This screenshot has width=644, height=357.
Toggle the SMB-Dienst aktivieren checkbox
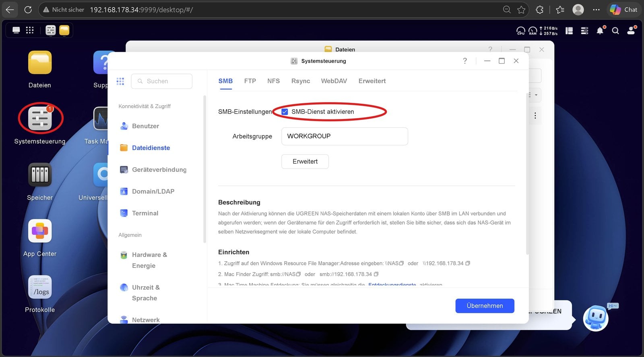(x=285, y=112)
